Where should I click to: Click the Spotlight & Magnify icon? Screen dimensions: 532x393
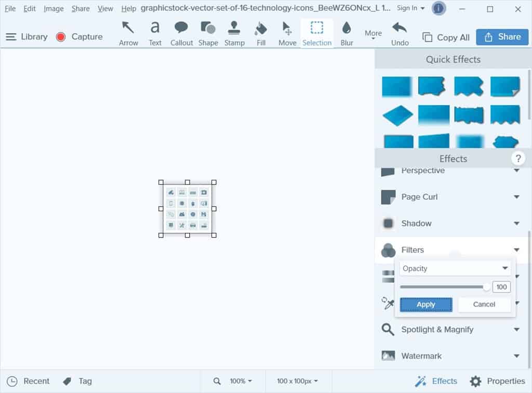pos(388,329)
